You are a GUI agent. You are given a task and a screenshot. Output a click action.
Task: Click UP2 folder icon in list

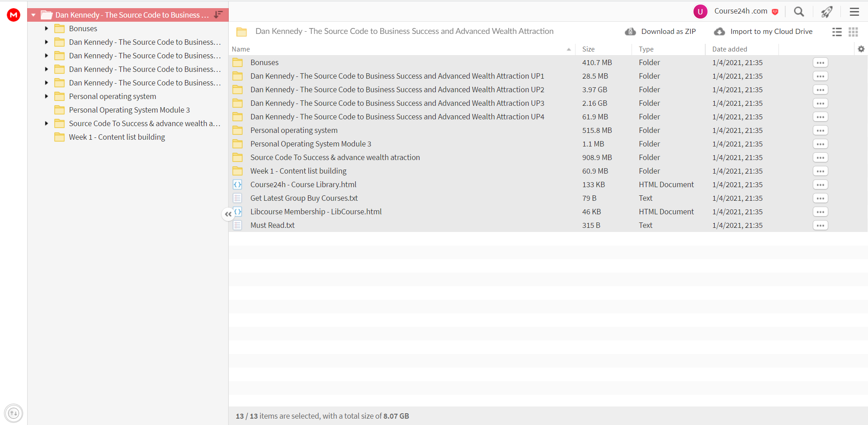pos(237,90)
